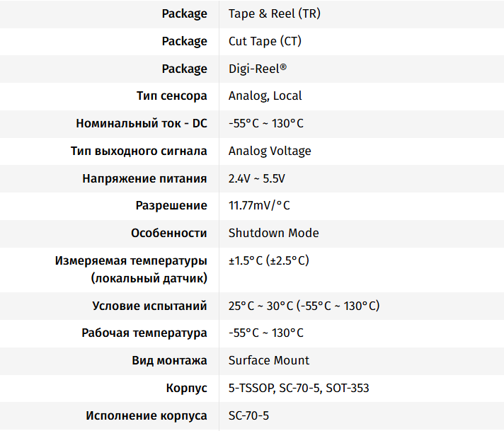Select the "Analog Voltage" value
The image size is (504, 431).
[x=270, y=151]
